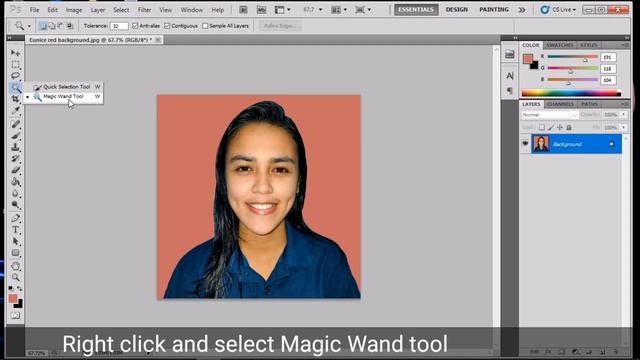Select the Eyedropper tool
Viewport: 640px width, 360px height.
[x=16, y=110]
